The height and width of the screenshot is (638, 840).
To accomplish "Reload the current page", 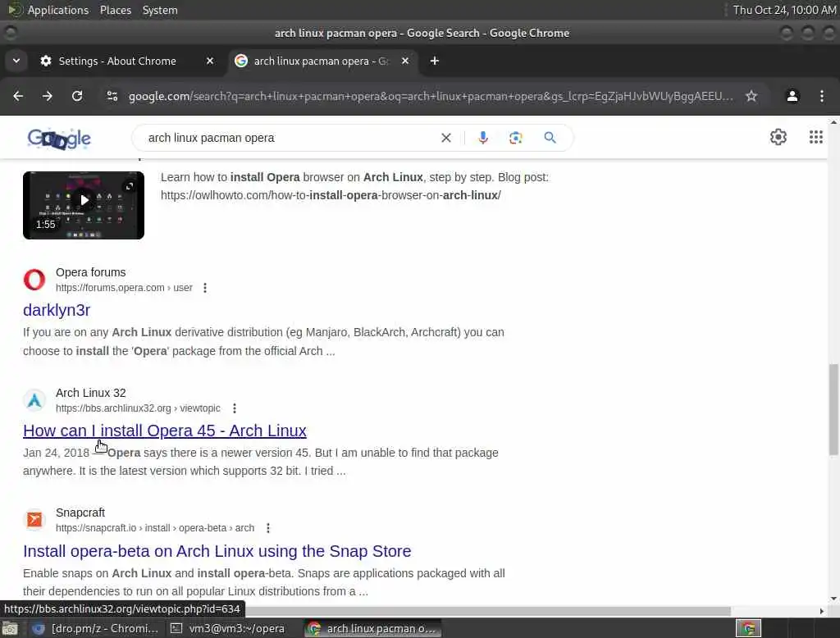I will click(77, 96).
